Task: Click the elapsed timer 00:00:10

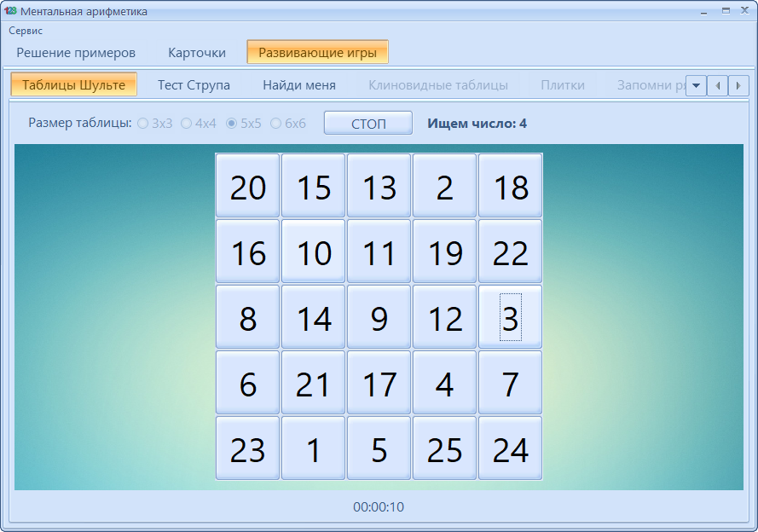Action: tap(379, 507)
